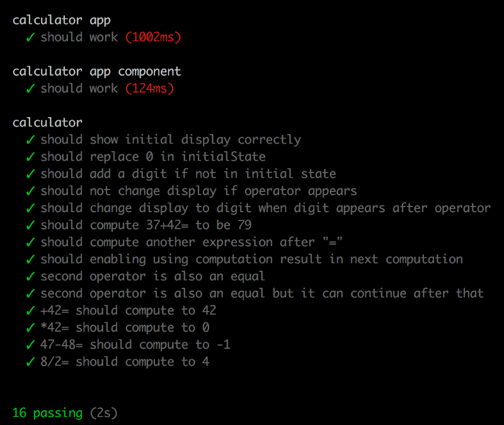The image size is (504, 425).
Task: Click the "should add a digit if not in initial state" line
Action: (x=188, y=174)
